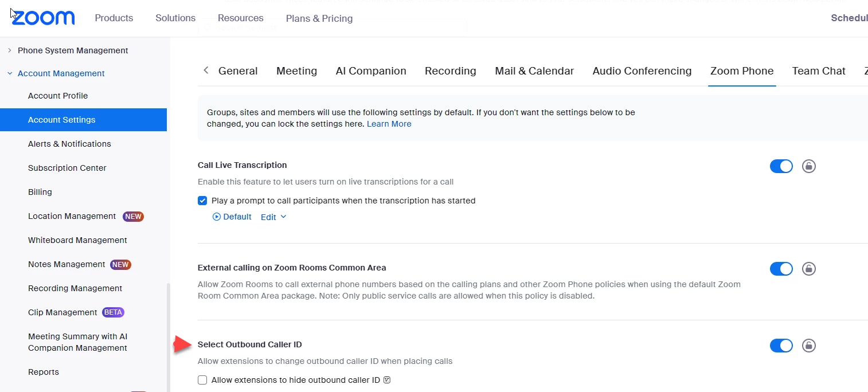The image size is (868, 392).
Task: Open the Edit dropdown for prompt
Action: pos(273,217)
